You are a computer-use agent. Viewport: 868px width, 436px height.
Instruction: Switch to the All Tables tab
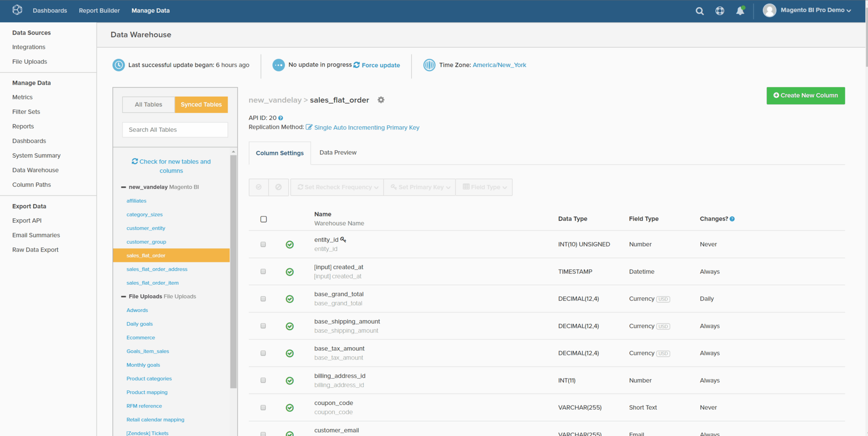(148, 104)
